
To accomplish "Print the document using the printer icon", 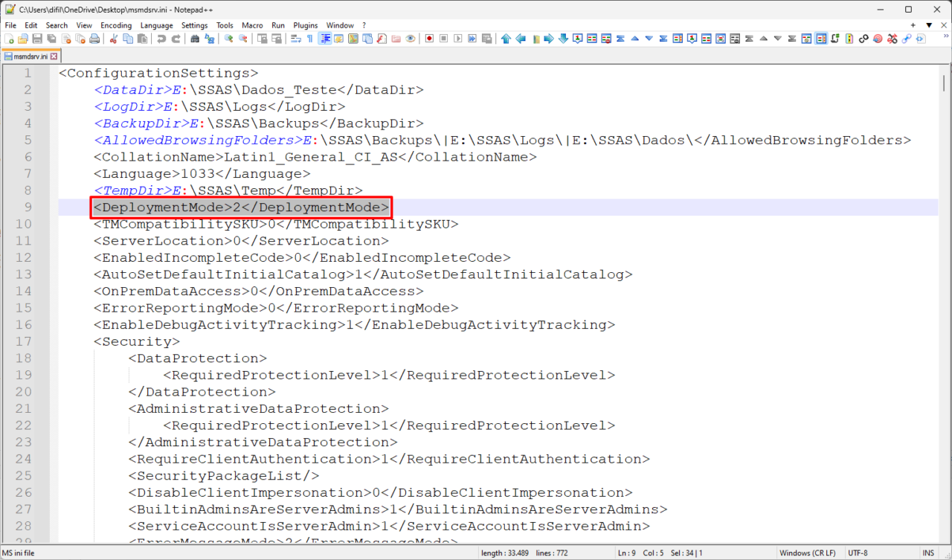I will click(94, 39).
